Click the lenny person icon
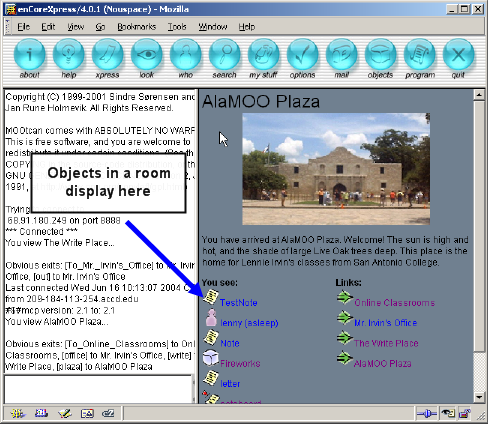This screenshot has height=424, width=488. pos(211,317)
